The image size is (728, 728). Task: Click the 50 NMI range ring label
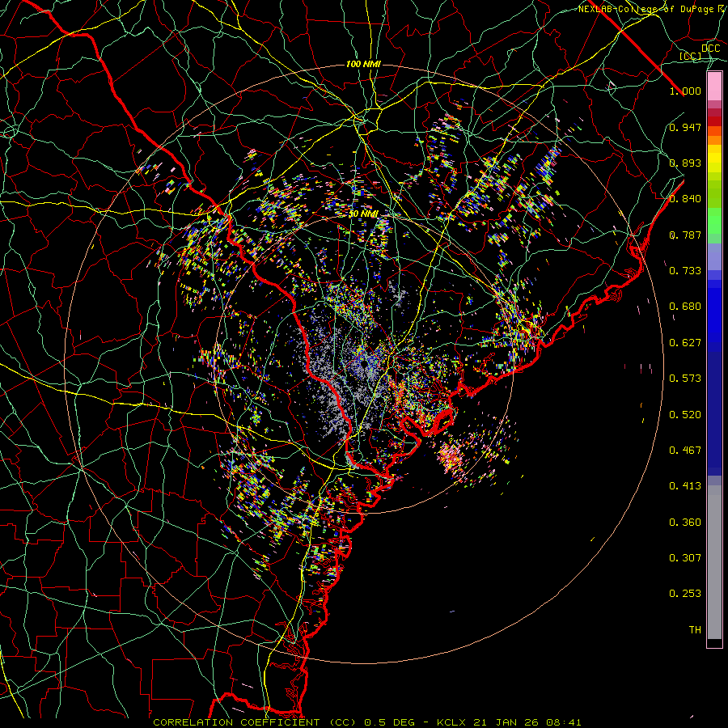(363, 214)
